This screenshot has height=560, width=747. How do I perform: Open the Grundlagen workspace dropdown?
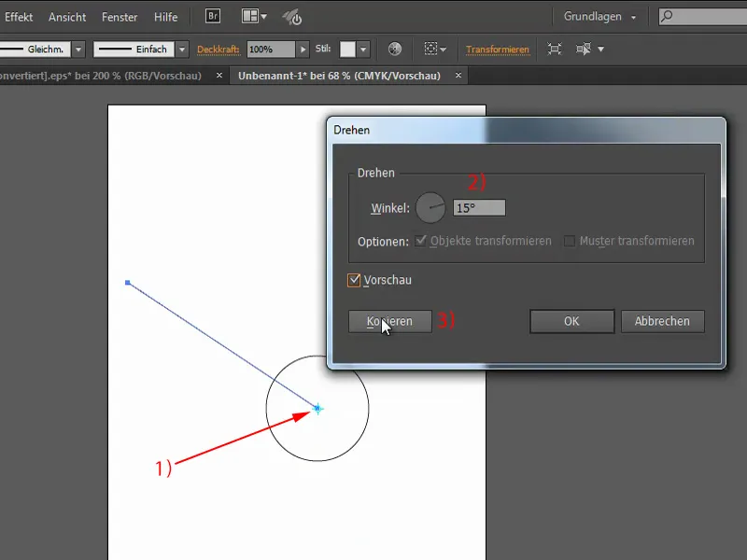click(599, 17)
